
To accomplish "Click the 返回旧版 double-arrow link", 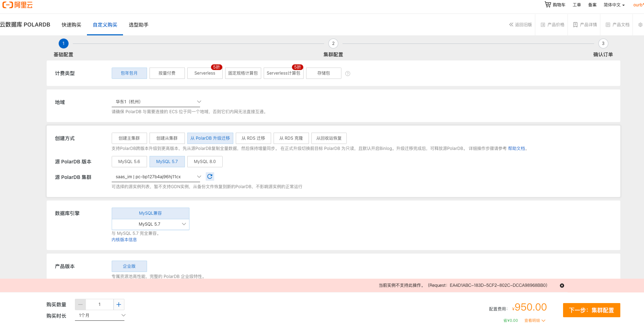I will [x=520, y=25].
